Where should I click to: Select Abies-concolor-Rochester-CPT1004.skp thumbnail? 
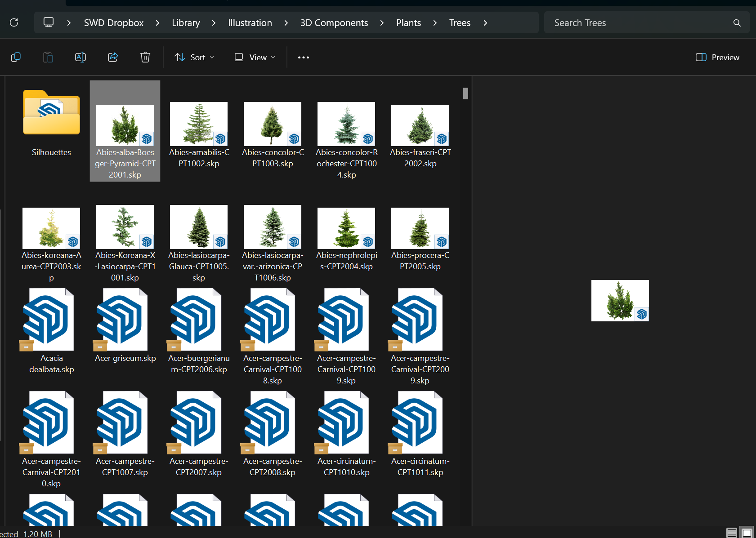[346, 124]
